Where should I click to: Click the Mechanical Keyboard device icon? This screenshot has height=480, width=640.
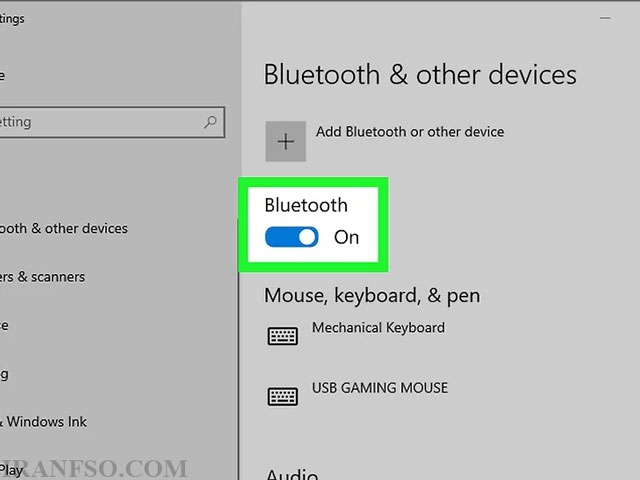coord(282,336)
